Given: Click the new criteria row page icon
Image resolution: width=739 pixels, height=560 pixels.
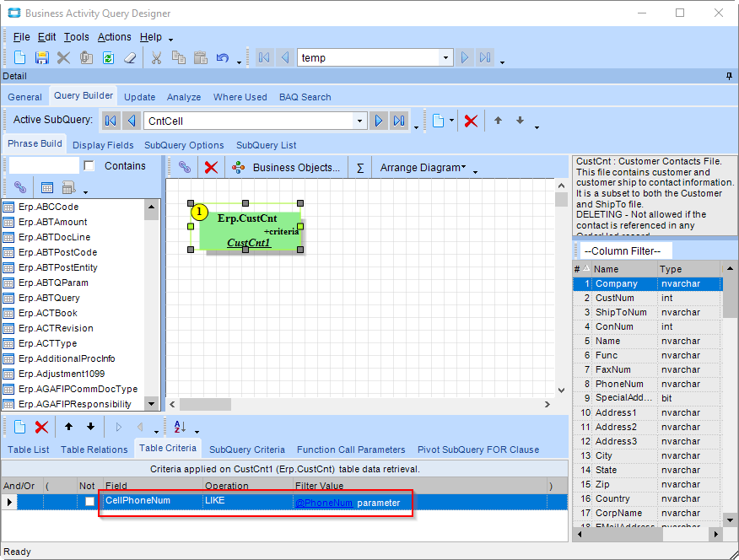Looking at the screenshot, I should [x=19, y=427].
